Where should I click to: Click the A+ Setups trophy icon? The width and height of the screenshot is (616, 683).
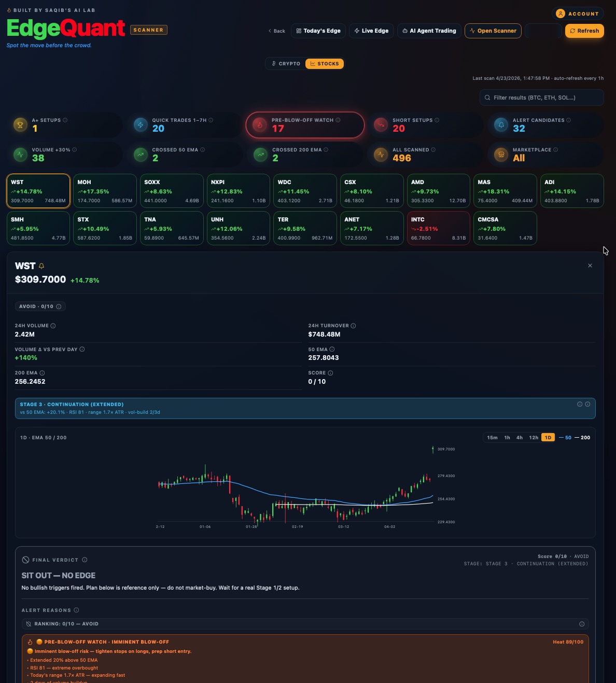tap(20, 124)
